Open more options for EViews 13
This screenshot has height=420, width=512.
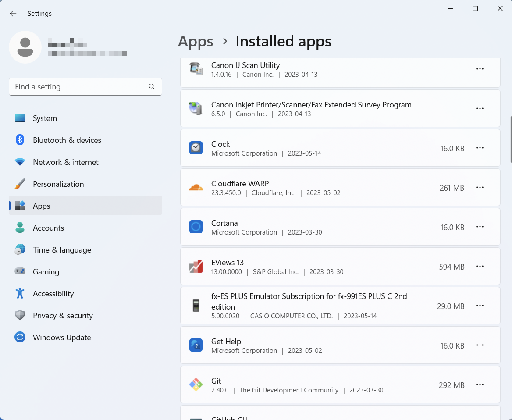[x=480, y=267]
